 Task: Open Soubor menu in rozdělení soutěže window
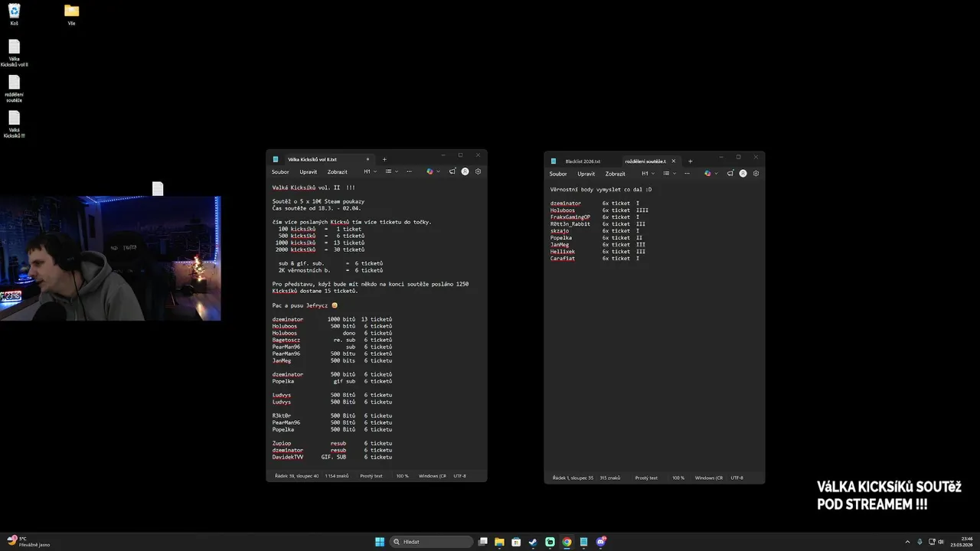coord(558,174)
